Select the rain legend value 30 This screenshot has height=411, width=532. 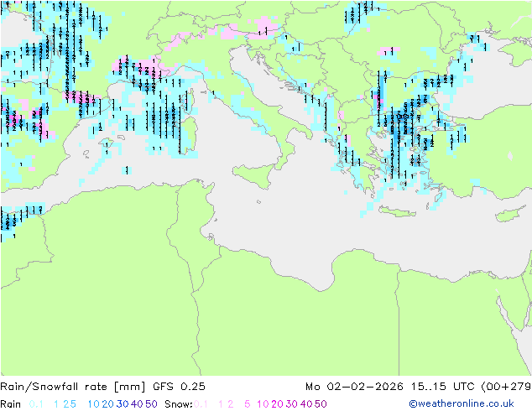[123, 404]
